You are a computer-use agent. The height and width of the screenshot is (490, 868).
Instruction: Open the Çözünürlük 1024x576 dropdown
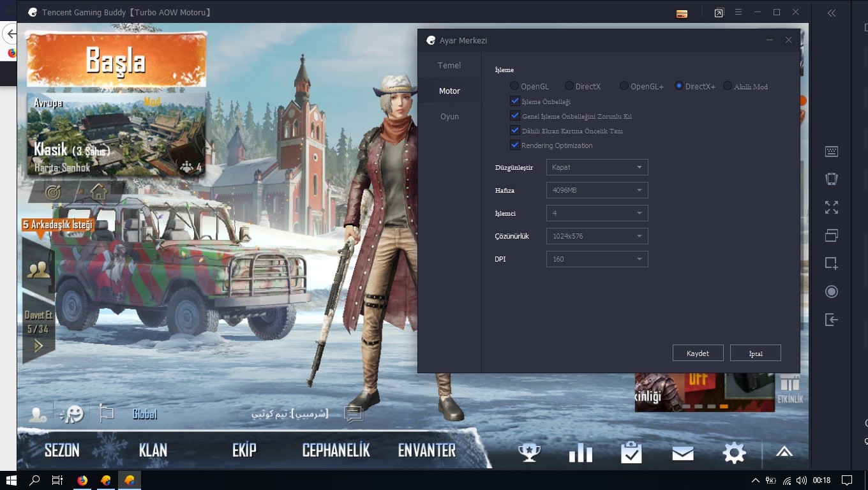597,236
